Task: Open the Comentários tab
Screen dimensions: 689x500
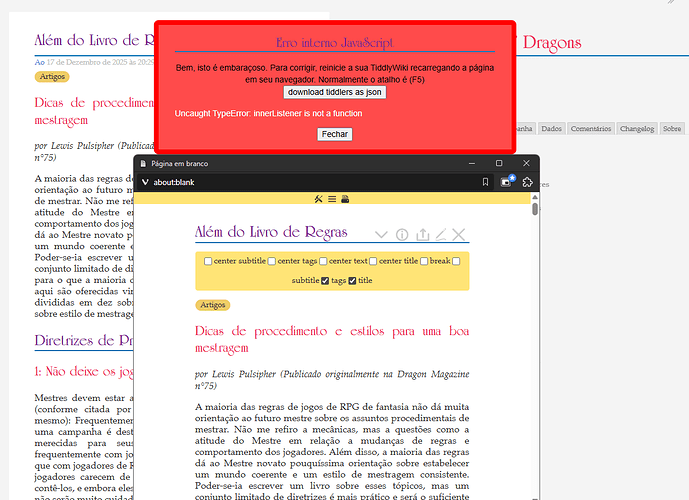Action: click(590, 129)
